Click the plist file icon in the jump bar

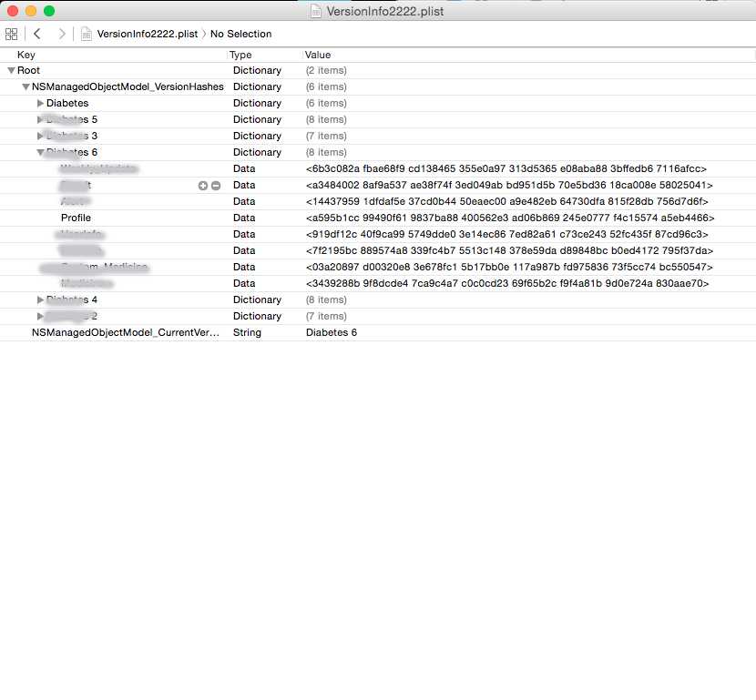(x=87, y=34)
